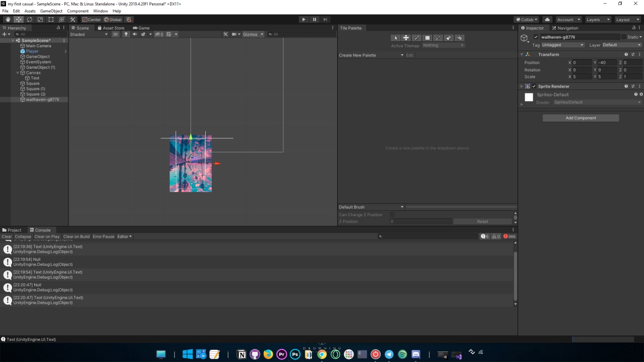
Task: Select the Scale tool
Action: (x=40, y=20)
